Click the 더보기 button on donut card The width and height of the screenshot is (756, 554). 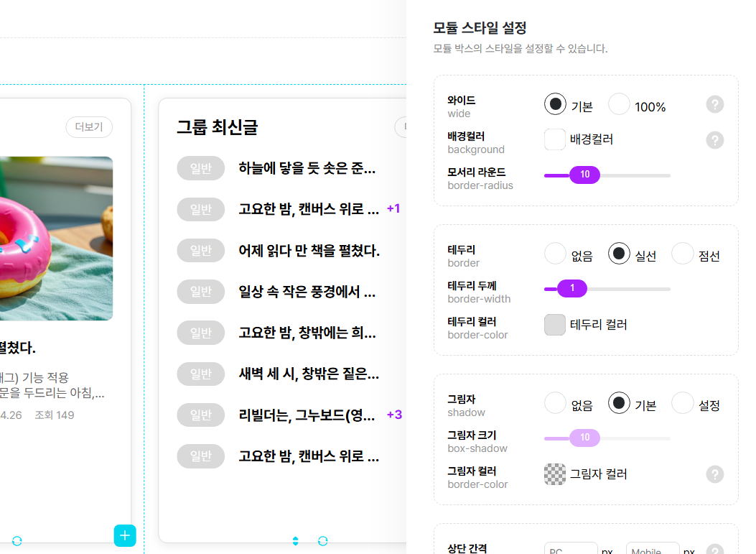coord(89,127)
